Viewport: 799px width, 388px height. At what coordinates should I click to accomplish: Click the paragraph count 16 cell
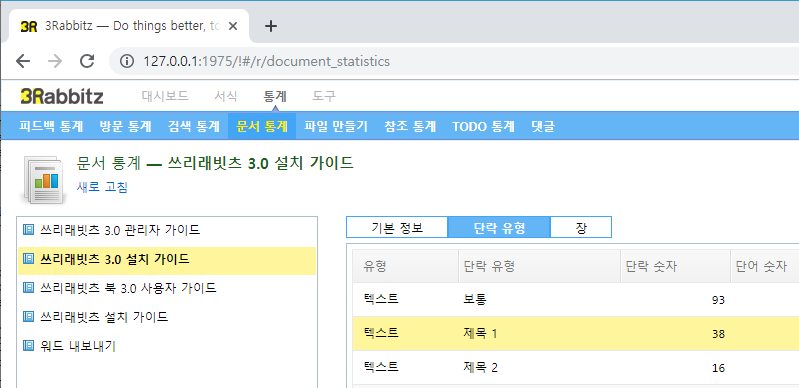tap(675, 367)
